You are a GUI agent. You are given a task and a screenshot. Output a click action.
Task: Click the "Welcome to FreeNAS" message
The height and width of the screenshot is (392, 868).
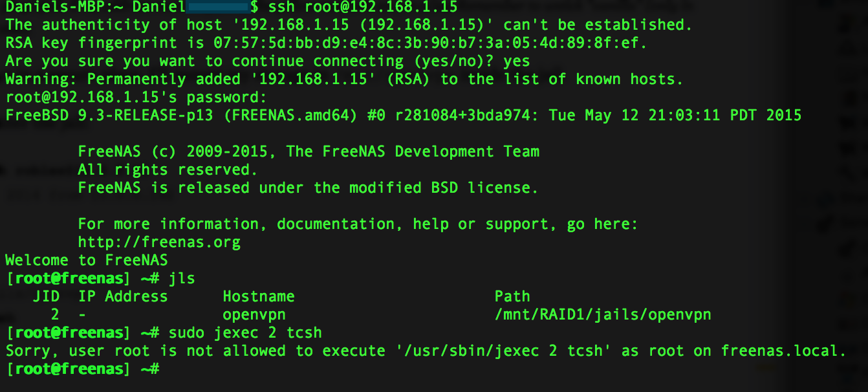(86, 261)
